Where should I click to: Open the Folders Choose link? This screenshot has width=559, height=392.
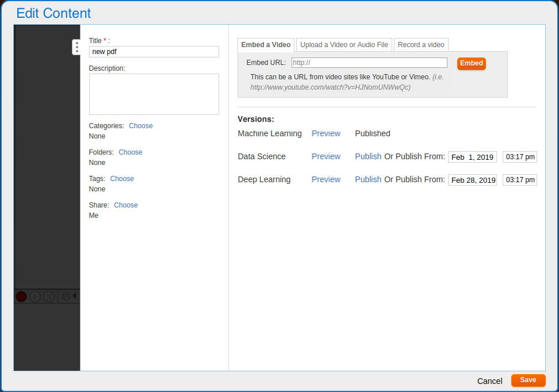click(x=131, y=152)
